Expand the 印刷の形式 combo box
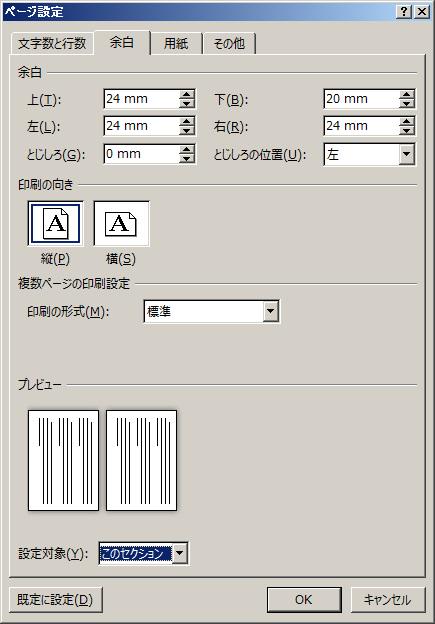 tap(270, 311)
